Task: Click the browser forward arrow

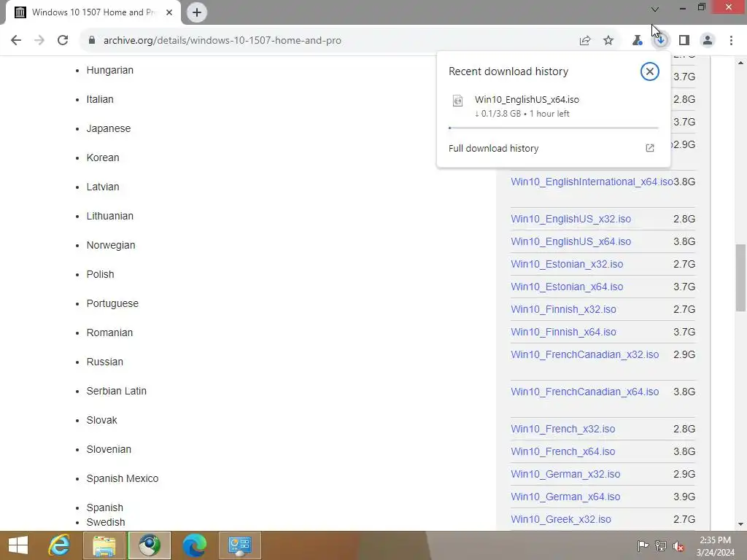Action: click(39, 41)
